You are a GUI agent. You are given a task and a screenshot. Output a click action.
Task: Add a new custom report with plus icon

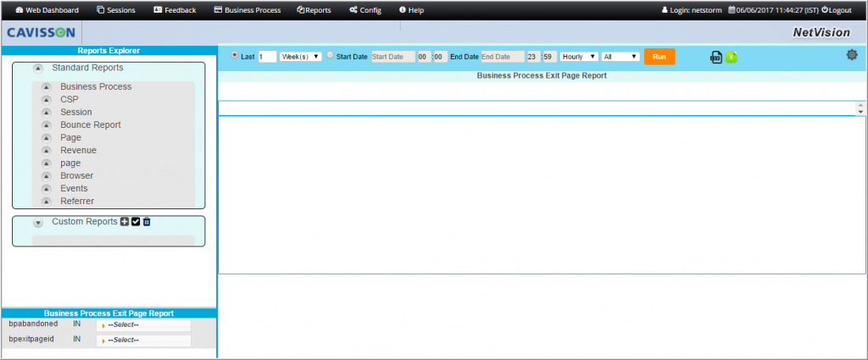click(125, 222)
